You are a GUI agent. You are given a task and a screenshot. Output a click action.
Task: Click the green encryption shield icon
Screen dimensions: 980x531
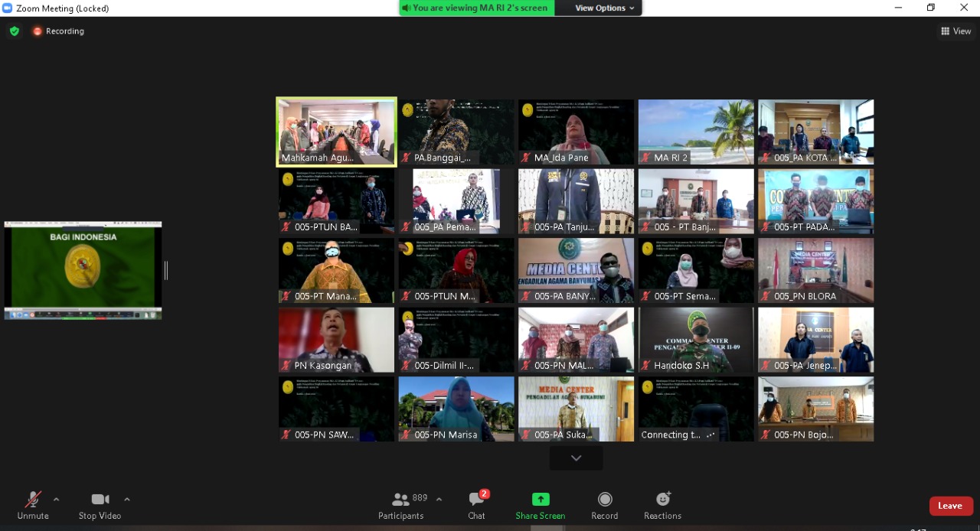point(15,31)
